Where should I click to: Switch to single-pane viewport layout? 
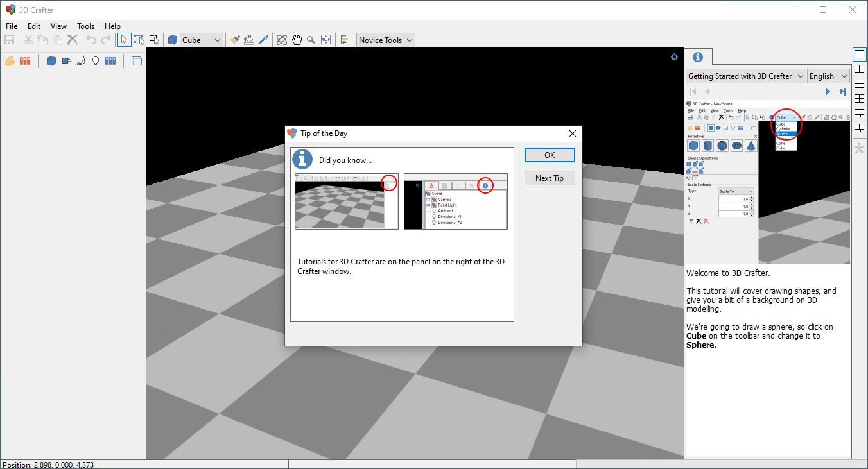(860, 55)
